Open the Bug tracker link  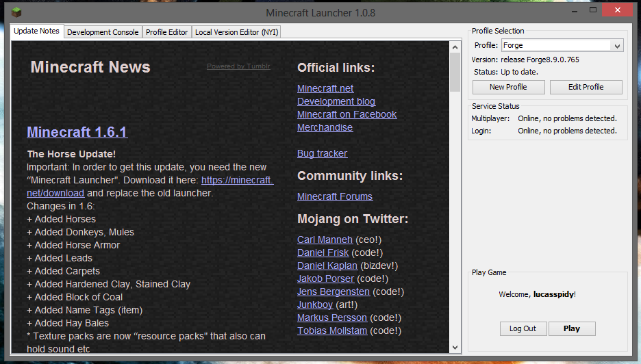[x=322, y=154]
